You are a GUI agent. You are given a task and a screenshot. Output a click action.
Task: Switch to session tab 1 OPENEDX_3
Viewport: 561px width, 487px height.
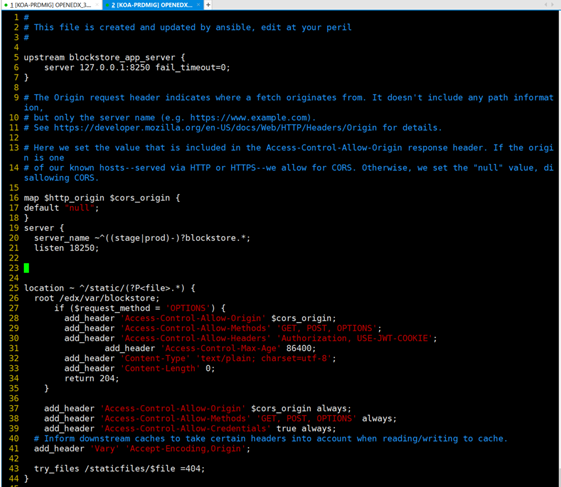pyautogui.click(x=51, y=5)
